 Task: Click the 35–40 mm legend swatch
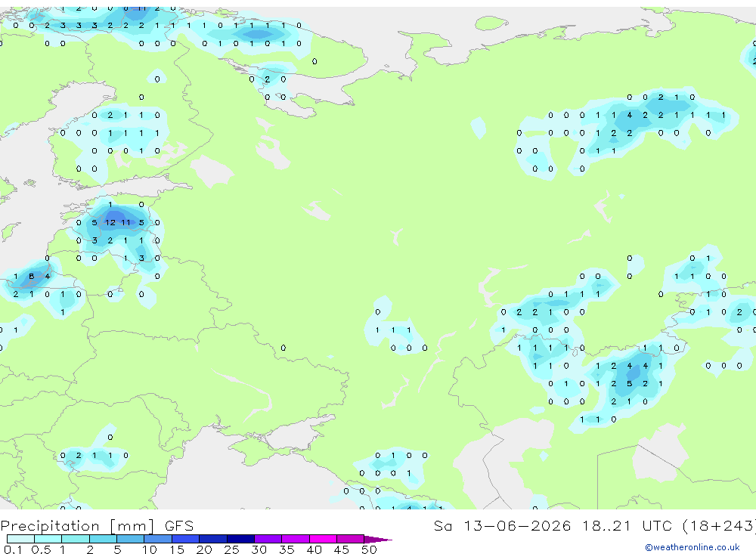(296, 539)
